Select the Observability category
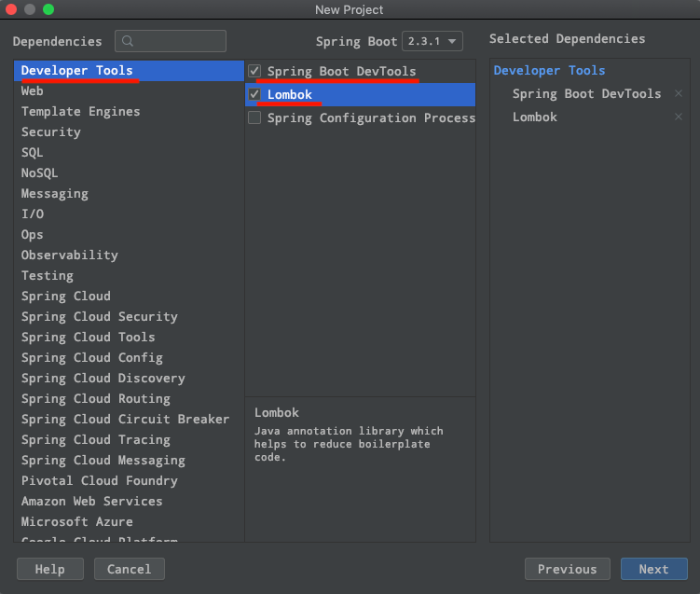Screen dimensions: 700x594 tap(129, 256)
